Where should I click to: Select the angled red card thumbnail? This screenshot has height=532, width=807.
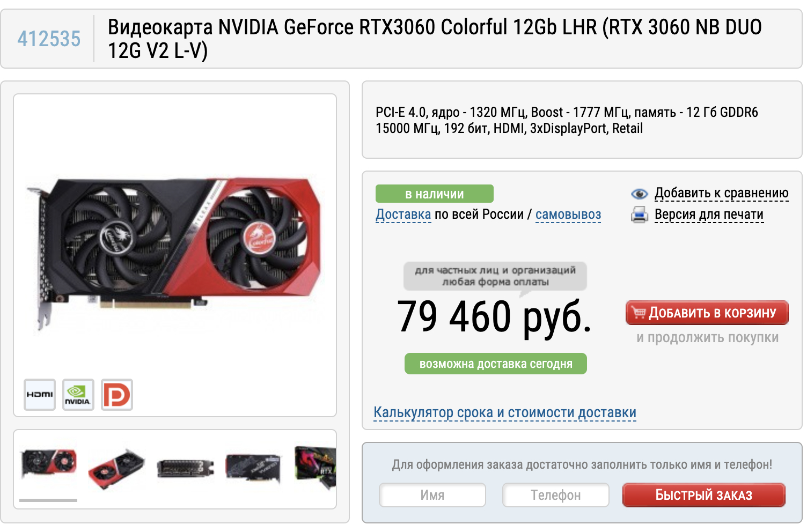pos(116,468)
